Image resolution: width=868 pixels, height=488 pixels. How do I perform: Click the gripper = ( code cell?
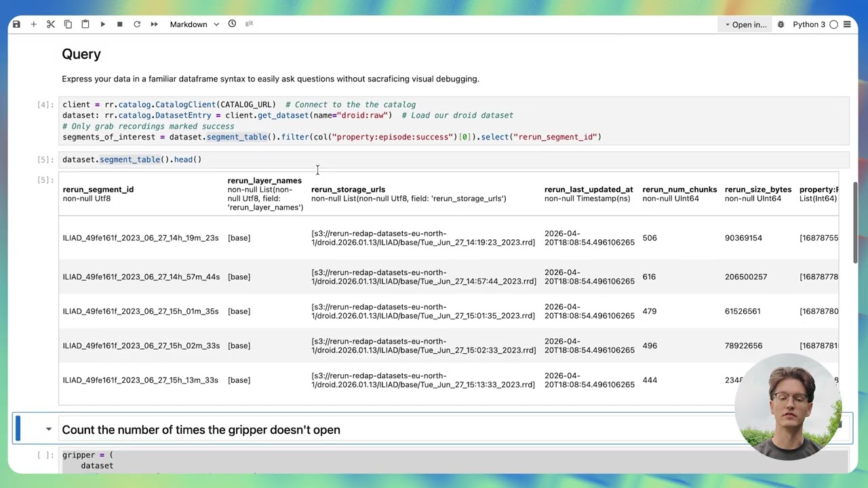click(x=455, y=460)
